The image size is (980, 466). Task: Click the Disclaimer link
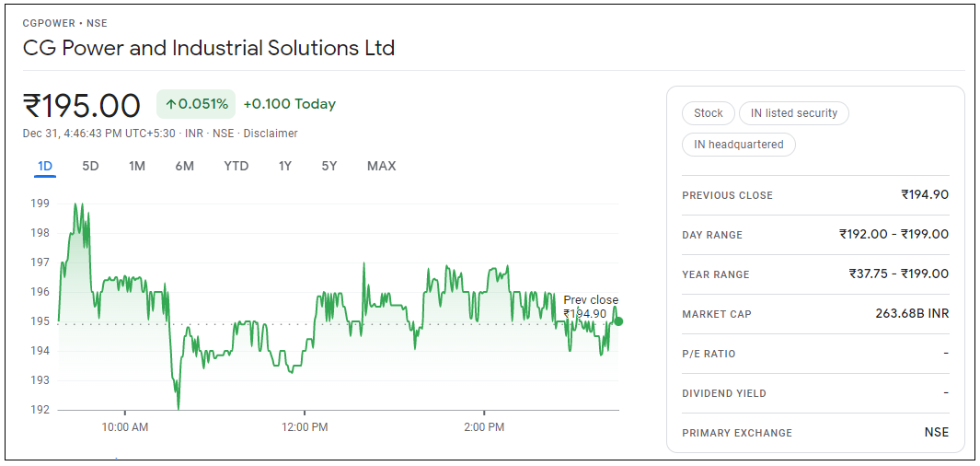[271, 134]
